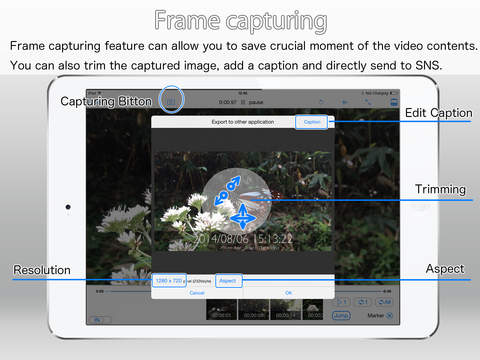The image size is (480, 360).
Task: Open the Caption editor in export dialog
Action: [312, 122]
